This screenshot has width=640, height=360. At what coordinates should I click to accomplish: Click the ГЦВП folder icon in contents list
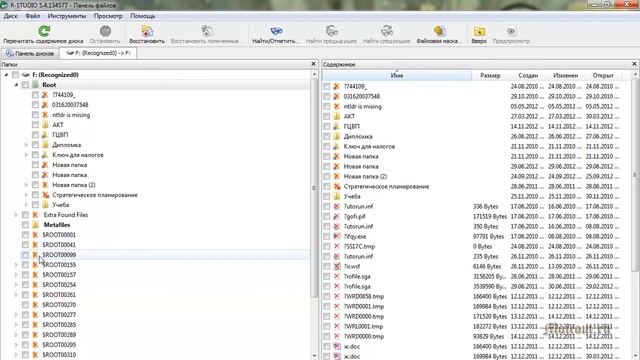[x=337, y=127]
